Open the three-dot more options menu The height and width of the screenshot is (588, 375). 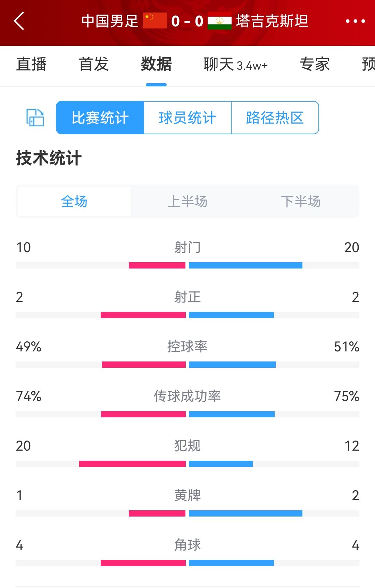pyautogui.click(x=355, y=21)
